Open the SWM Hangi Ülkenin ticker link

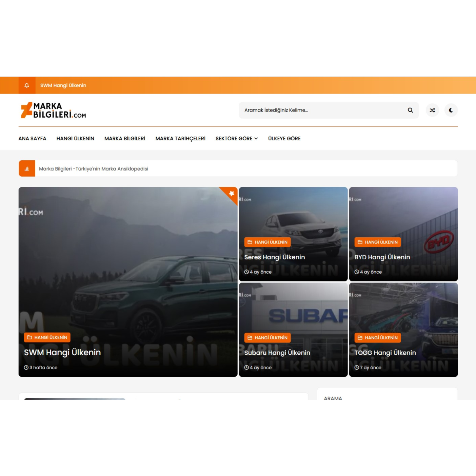pyautogui.click(x=63, y=85)
